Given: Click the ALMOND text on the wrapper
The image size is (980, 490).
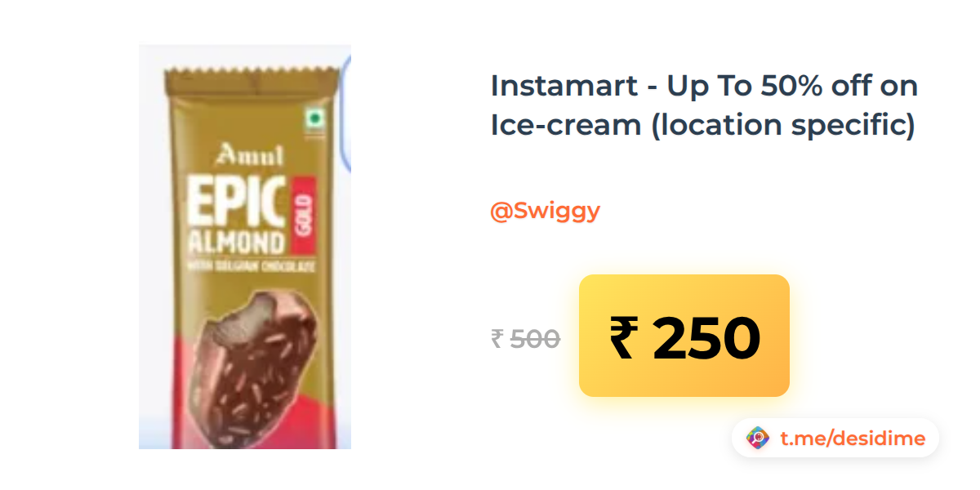Looking at the screenshot, I should pyautogui.click(x=237, y=242).
